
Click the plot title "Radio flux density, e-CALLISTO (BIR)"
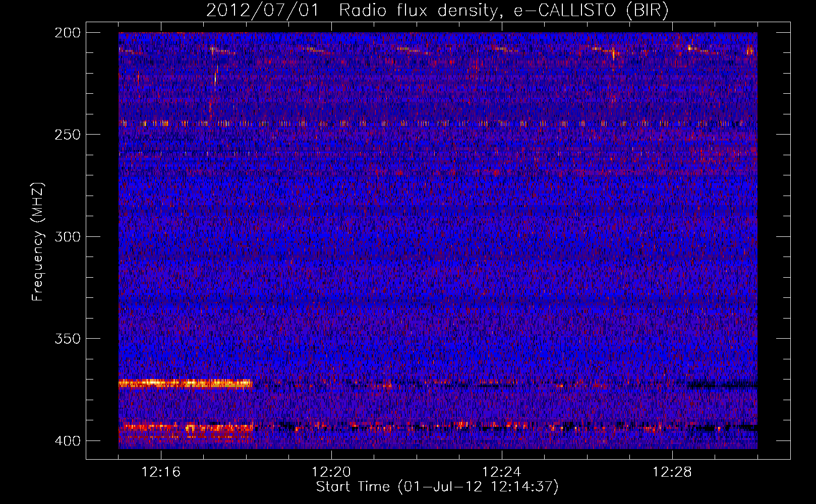503,11
